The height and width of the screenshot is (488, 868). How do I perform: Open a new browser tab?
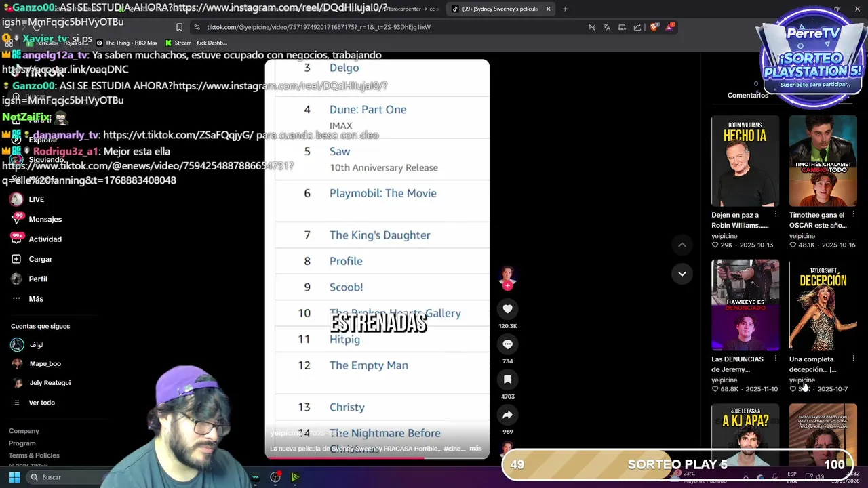(565, 9)
